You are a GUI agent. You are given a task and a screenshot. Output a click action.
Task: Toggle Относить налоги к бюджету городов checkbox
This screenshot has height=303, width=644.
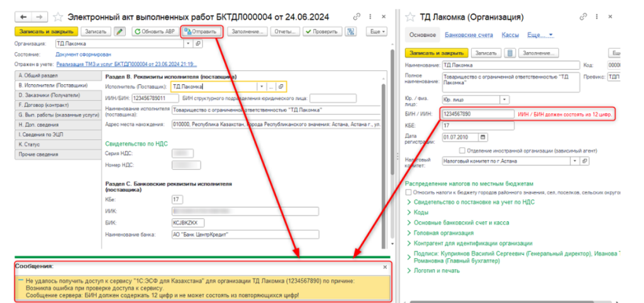(x=408, y=192)
